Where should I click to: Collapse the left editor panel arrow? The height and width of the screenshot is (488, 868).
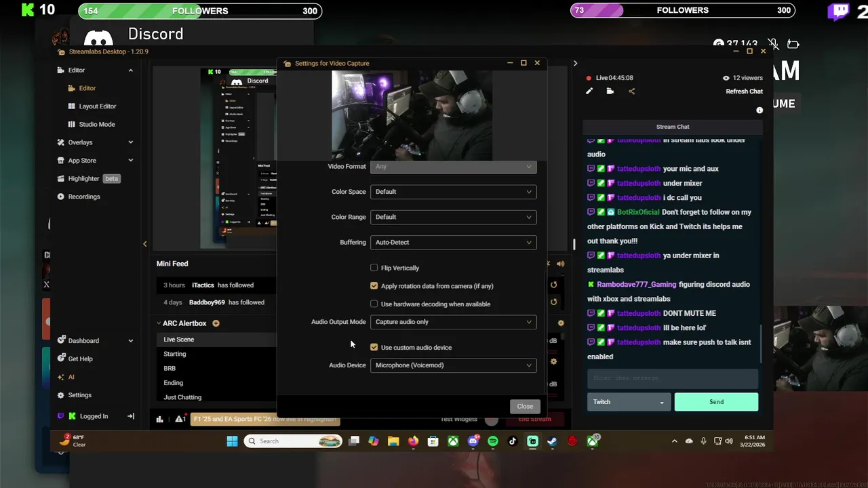coord(144,244)
